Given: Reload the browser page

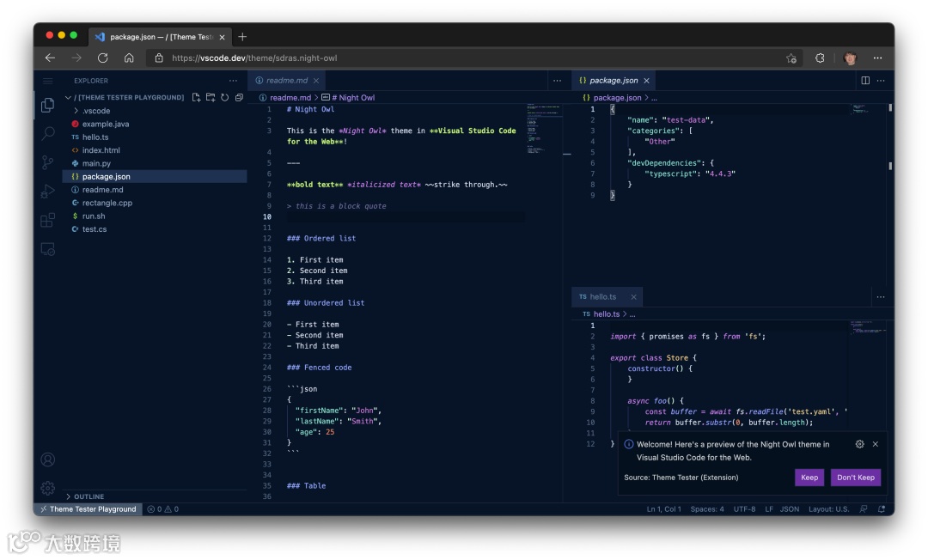Looking at the screenshot, I should pyautogui.click(x=103, y=58).
